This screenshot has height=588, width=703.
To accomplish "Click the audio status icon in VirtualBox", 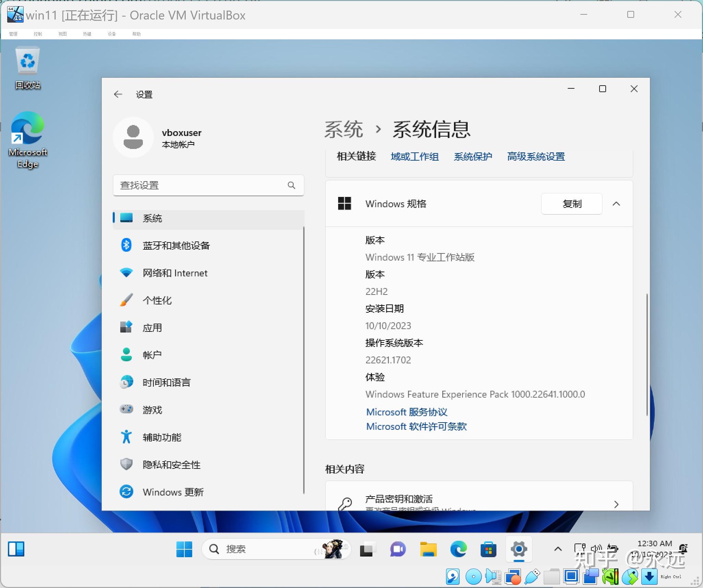I will pyautogui.click(x=493, y=576).
